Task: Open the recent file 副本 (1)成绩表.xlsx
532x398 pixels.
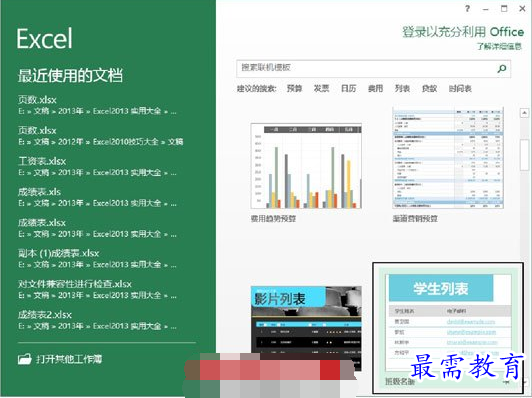Action: [97, 259]
